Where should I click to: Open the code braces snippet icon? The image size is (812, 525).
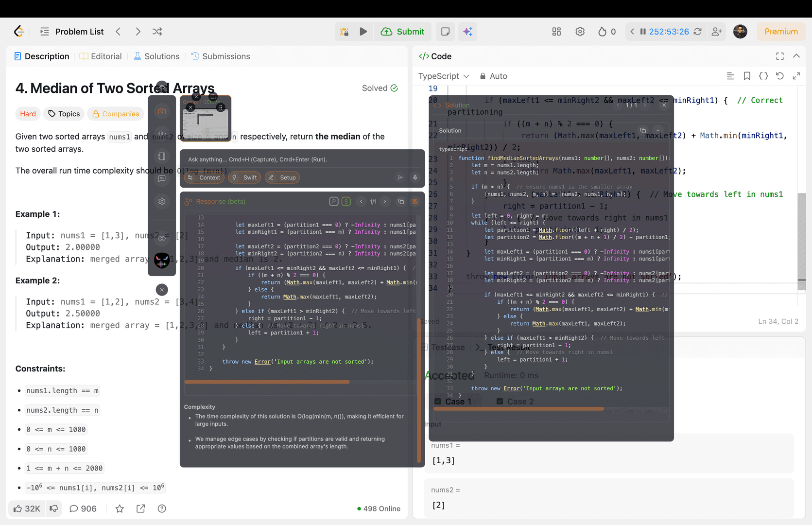click(763, 76)
